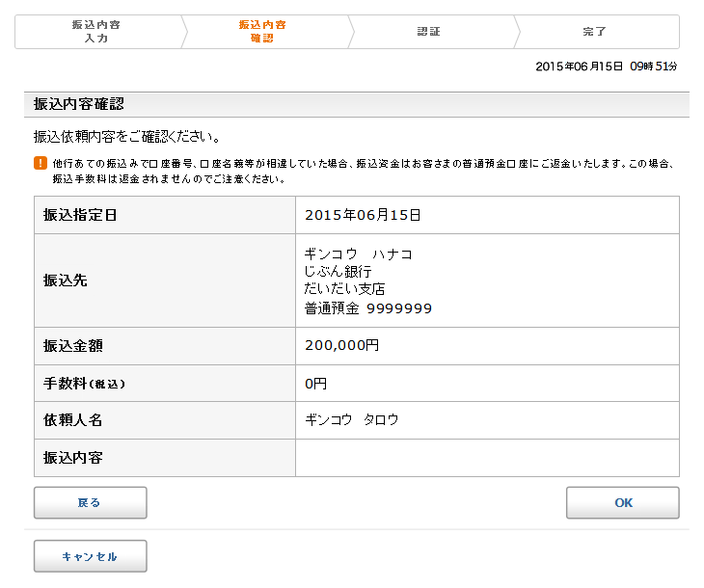Image resolution: width=704 pixels, height=588 pixels.
Task: Click the transfer date value 2015年06月15日
Action: coord(363,215)
